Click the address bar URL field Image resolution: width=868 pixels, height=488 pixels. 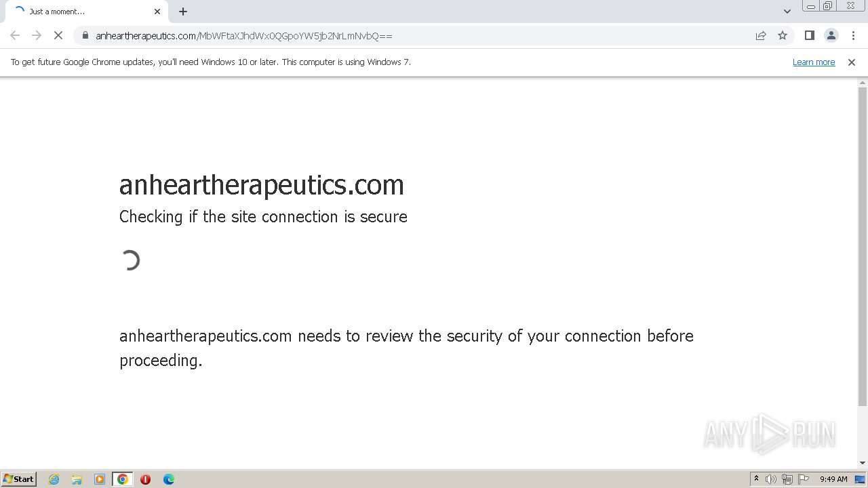coord(407,35)
